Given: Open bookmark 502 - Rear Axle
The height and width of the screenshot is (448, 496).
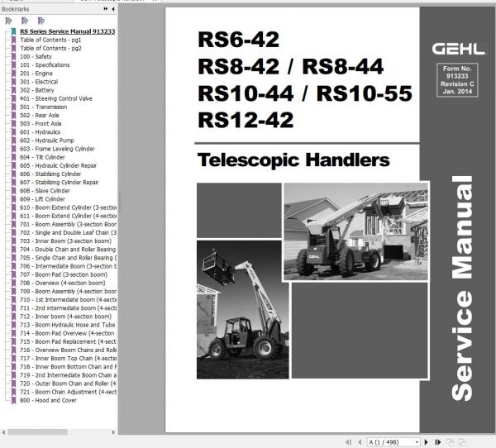Looking at the screenshot, I should (x=40, y=115).
